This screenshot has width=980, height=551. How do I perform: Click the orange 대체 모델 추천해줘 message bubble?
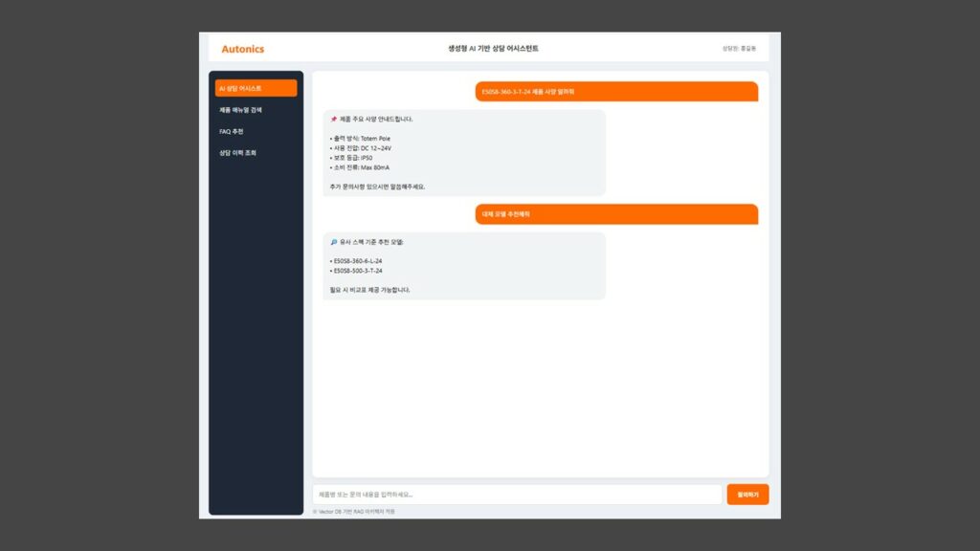coord(616,214)
